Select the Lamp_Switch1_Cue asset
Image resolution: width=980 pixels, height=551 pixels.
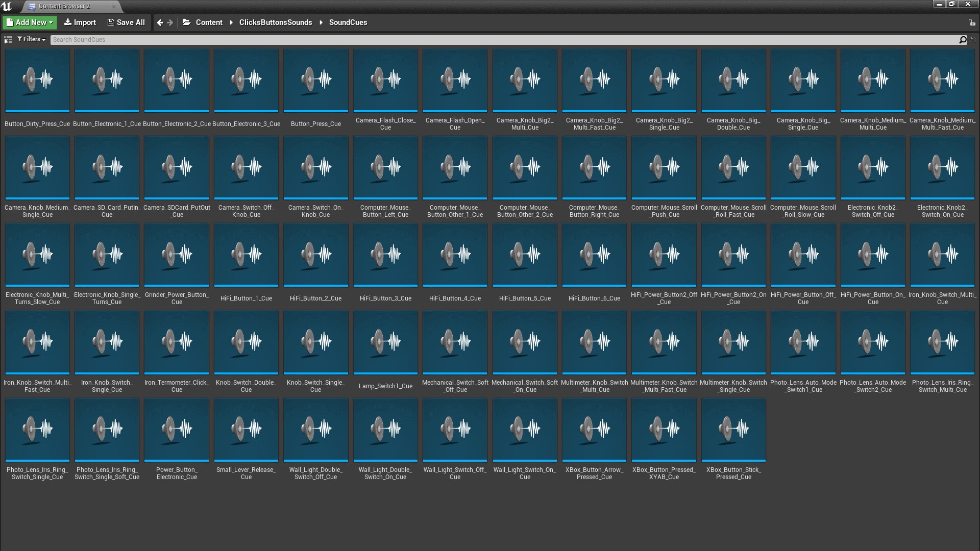(x=385, y=343)
